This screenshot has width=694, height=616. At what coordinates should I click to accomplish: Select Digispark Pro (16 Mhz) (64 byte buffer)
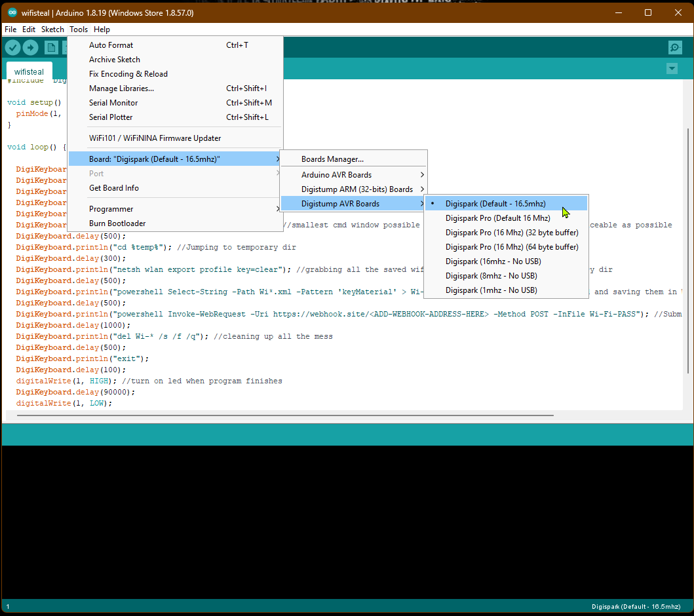507,247
